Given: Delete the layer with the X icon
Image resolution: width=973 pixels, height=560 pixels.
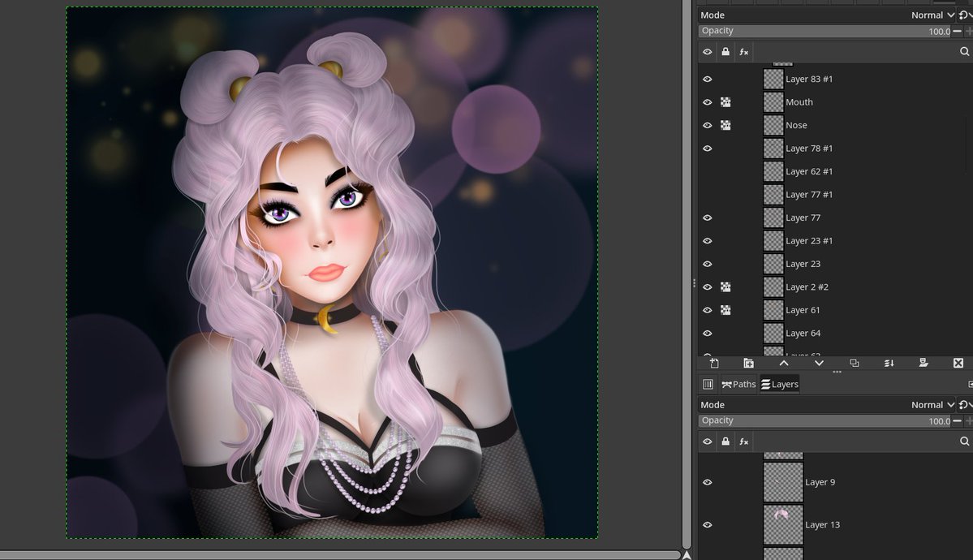Looking at the screenshot, I should coord(958,364).
